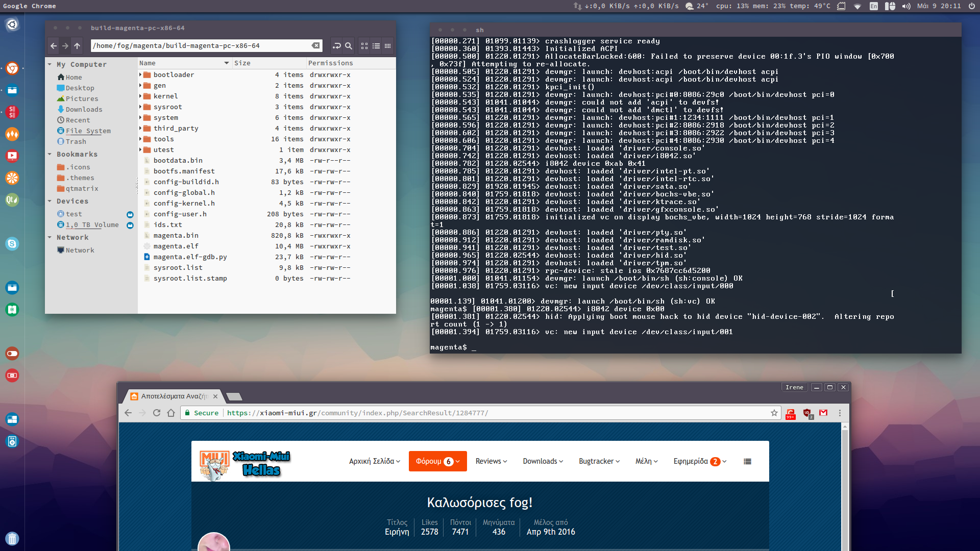Open the Downloads place in sidebar
The width and height of the screenshot is (980, 551).
(x=84, y=109)
